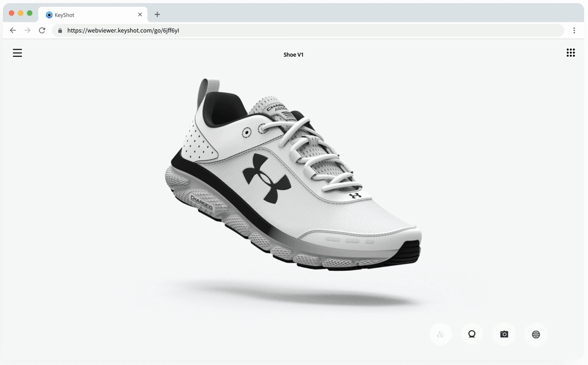Reload the KeyShot web viewer page
Viewport: 588px width, 365px height.
tap(42, 31)
